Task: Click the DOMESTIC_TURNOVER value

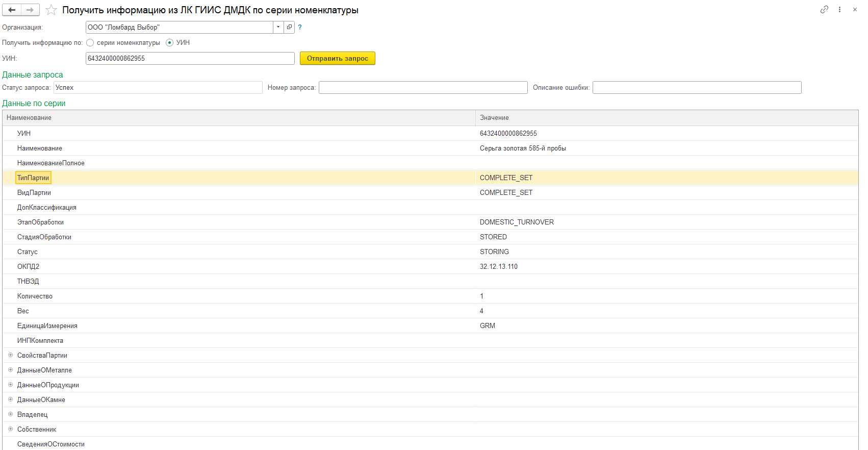Action: tap(517, 222)
